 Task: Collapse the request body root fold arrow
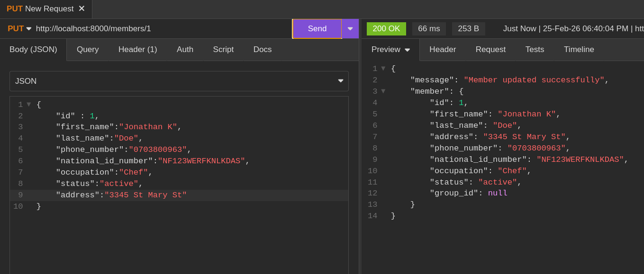(29, 105)
